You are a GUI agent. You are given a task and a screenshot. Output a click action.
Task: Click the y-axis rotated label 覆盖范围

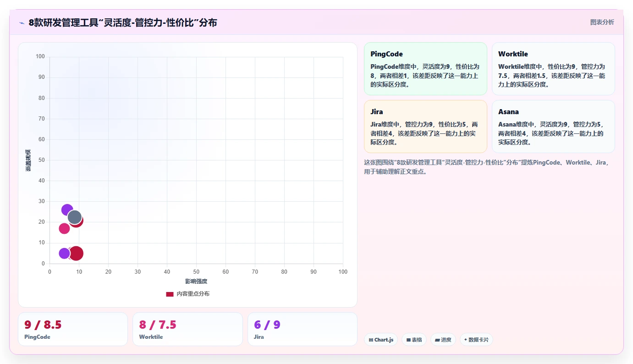[x=28, y=160]
